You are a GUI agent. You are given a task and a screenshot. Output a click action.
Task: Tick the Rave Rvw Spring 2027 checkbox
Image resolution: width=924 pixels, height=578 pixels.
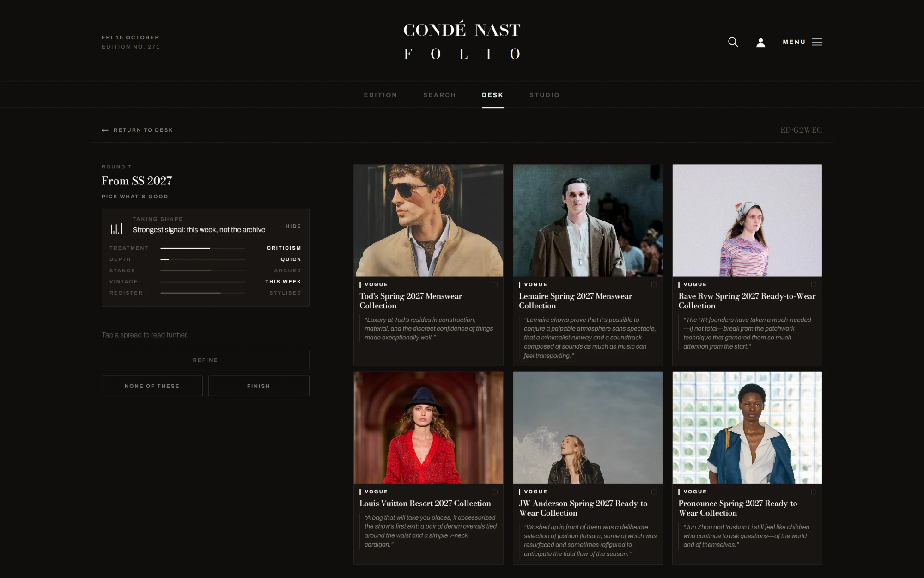pos(814,284)
